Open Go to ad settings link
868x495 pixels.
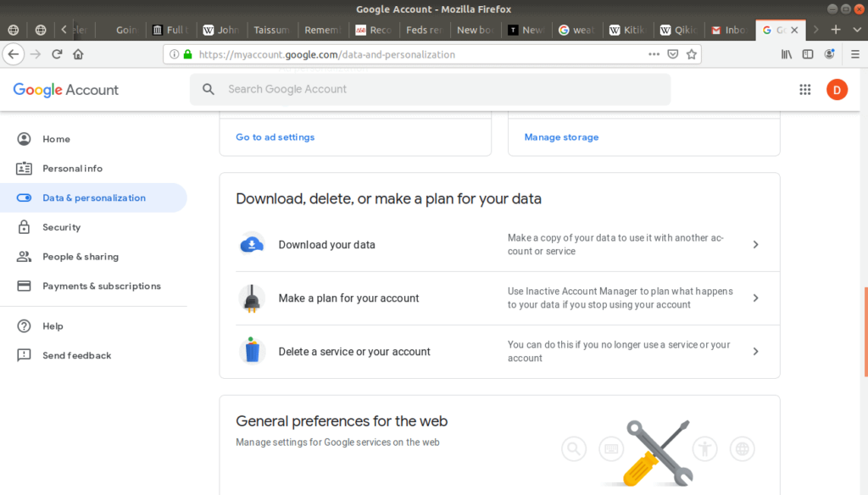pyautogui.click(x=275, y=136)
